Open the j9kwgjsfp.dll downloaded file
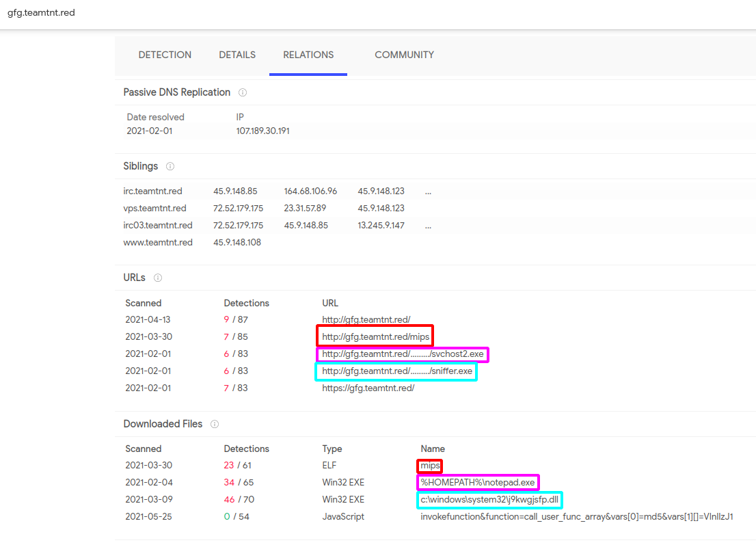 click(489, 499)
